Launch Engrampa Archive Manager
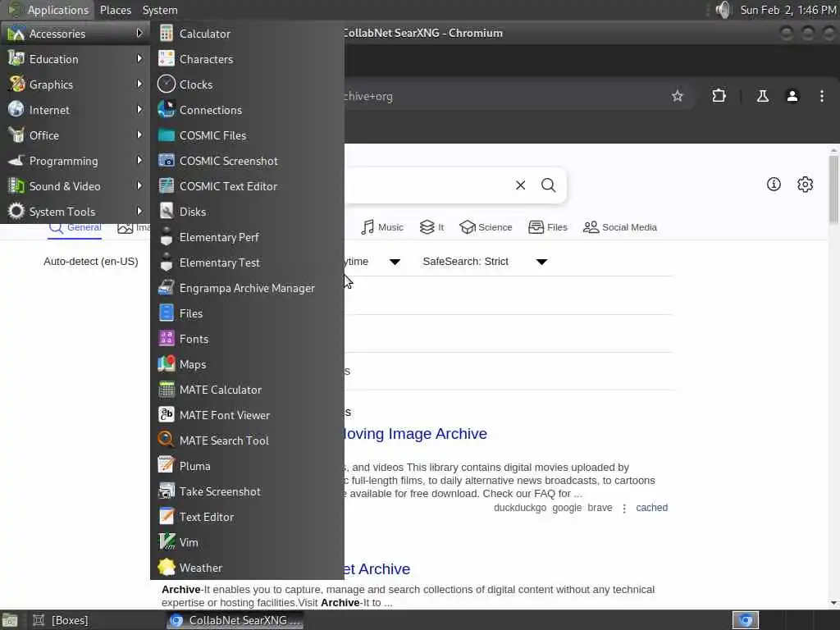This screenshot has height=630, width=840. click(x=247, y=288)
